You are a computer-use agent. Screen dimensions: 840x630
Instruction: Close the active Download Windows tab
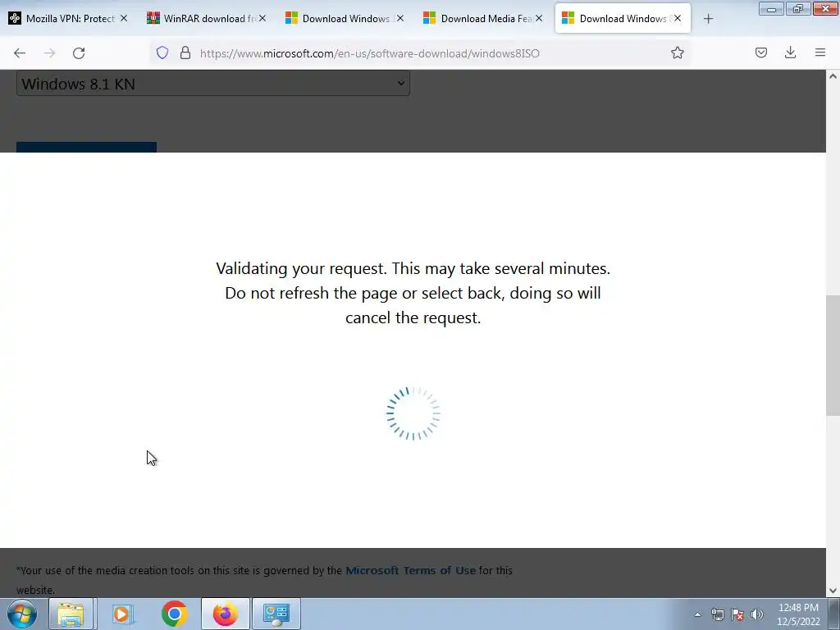tap(678, 18)
